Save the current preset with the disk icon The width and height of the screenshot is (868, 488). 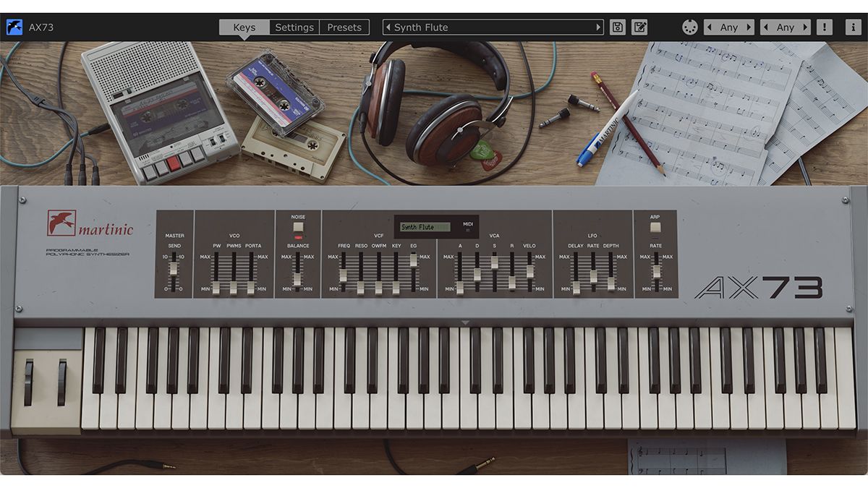pos(617,27)
